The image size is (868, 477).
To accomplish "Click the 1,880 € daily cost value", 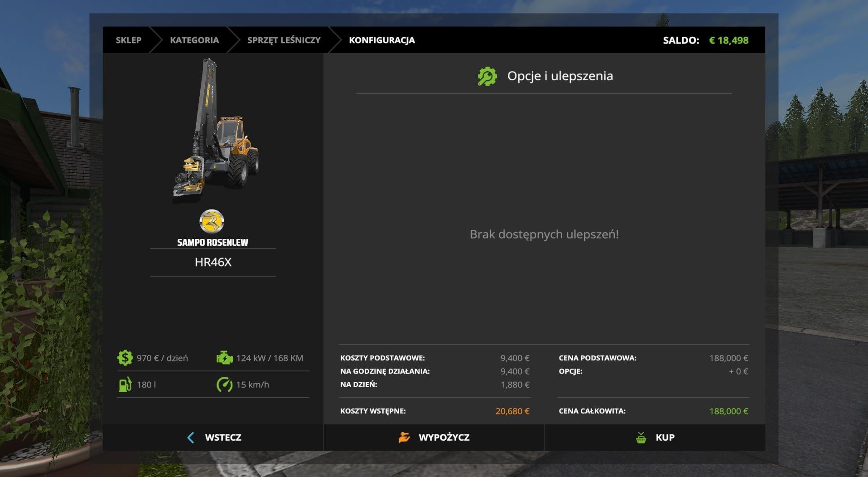I will 515,385.
